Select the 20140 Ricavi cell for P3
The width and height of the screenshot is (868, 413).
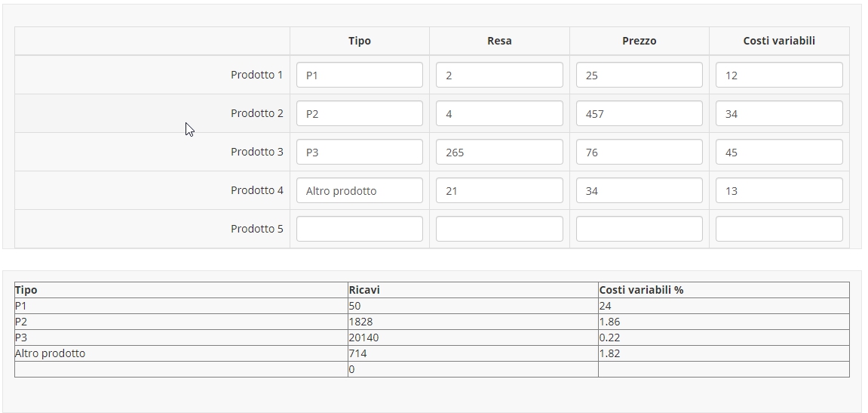pyautogui.click(x=363, y=337)
